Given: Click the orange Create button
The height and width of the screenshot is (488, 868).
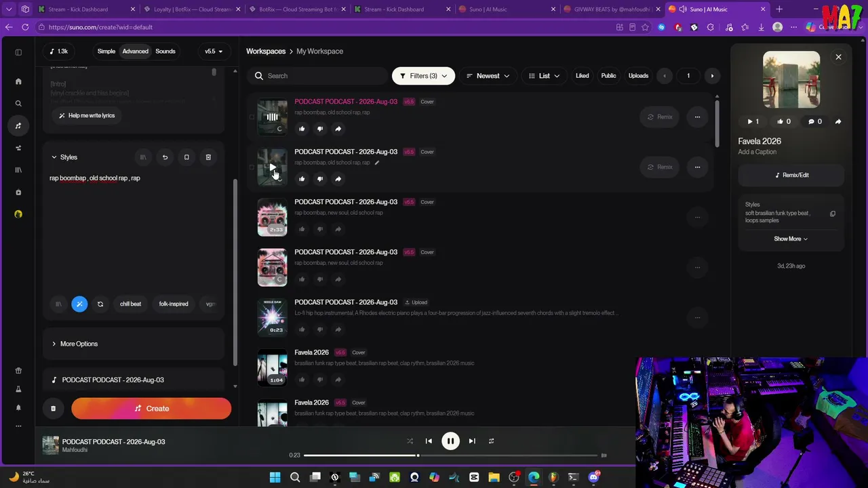Looking at the screenshot, I should (x=151, y=409).
